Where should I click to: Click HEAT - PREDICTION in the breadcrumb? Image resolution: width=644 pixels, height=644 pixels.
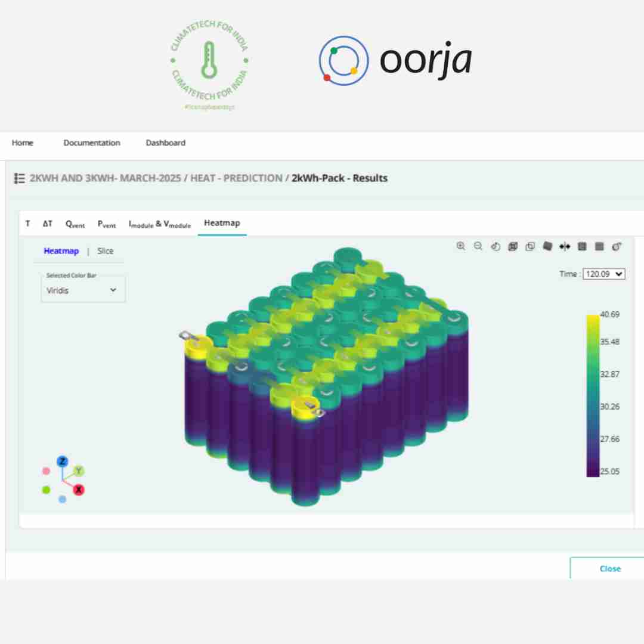coord(236,178)
